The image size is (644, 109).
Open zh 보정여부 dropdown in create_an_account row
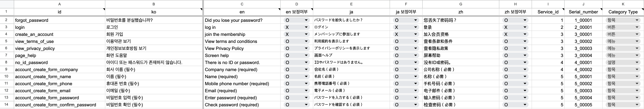click(x=515, y=34)
